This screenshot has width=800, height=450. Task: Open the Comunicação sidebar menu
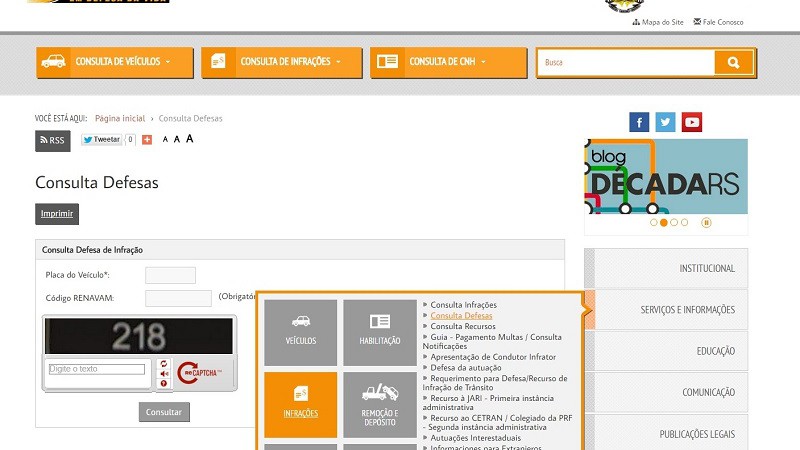click(666, 392)
